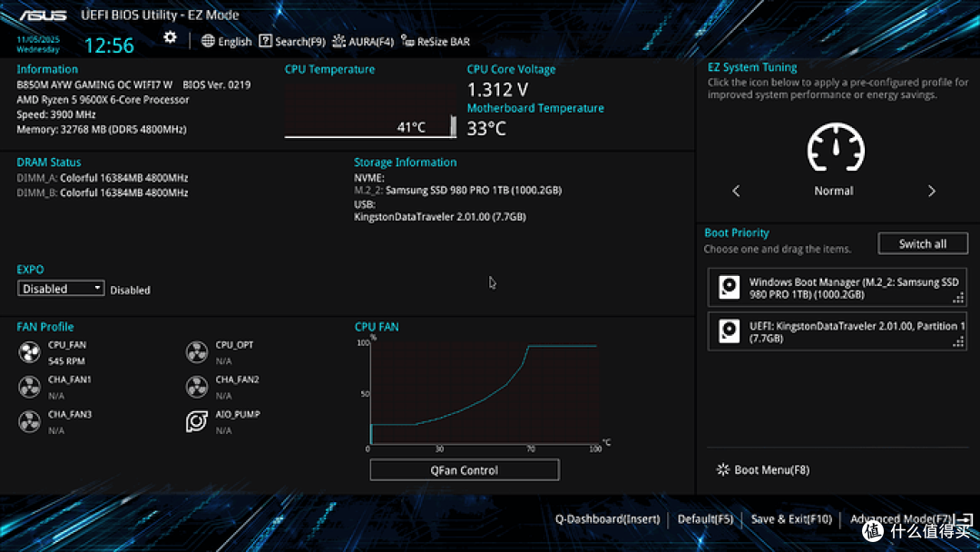
Task: Click the AMD Ryzen 5 9600X processor line
Action: [103, 99]
